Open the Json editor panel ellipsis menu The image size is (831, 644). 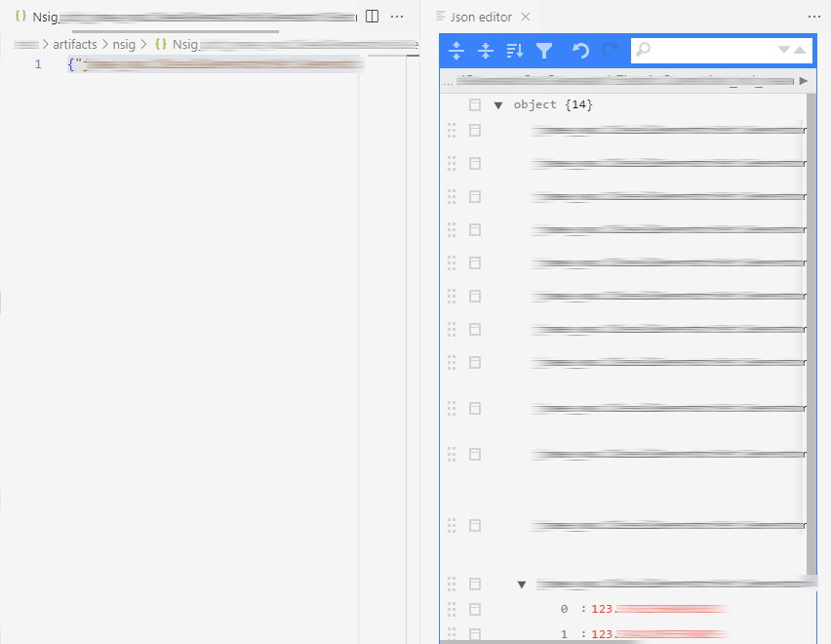point(814,17)
